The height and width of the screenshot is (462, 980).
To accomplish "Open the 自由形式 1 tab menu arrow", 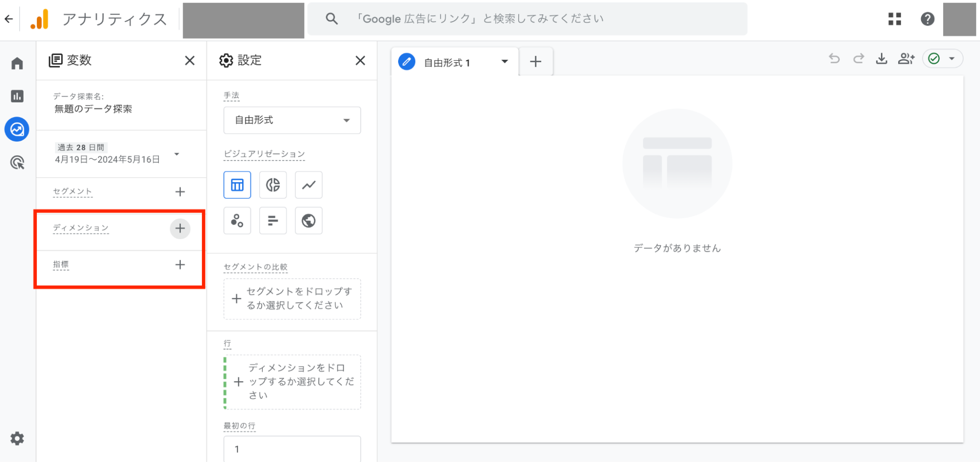I will tap(504, 62).
